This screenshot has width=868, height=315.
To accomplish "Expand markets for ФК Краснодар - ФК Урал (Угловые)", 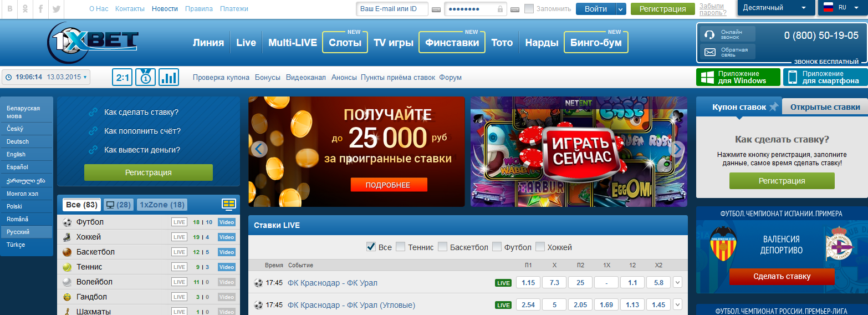I will [677, 305].
